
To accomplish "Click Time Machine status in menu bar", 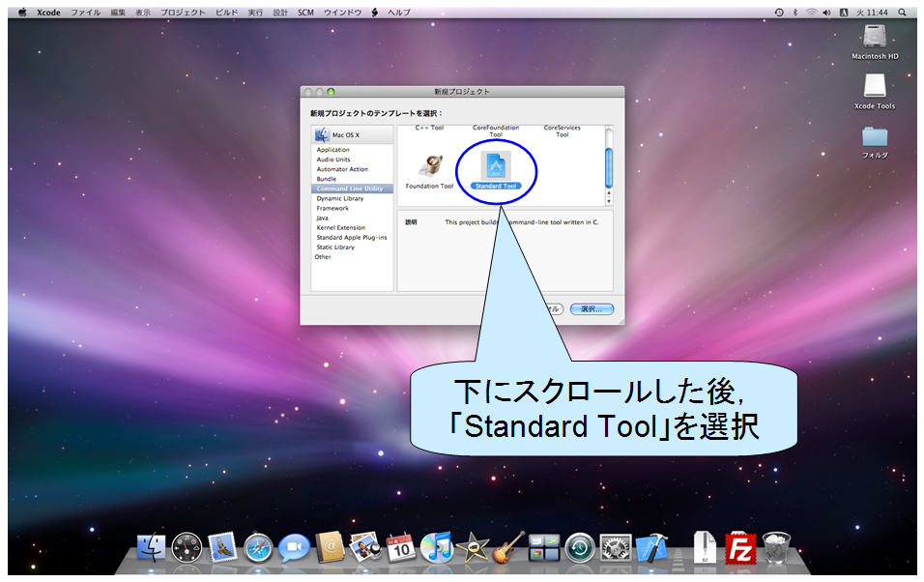I will click(x=779, y=12).
